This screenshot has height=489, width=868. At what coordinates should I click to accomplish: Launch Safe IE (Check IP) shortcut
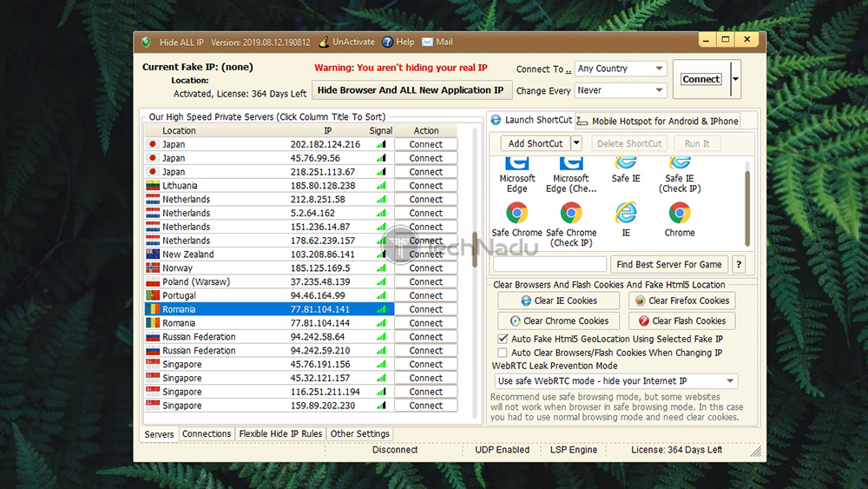[680, 175]
